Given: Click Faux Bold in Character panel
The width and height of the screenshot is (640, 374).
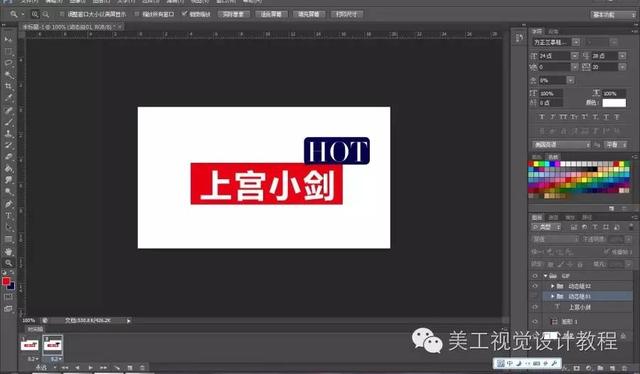Looking at the screenshot, I should tap(542, 117).
